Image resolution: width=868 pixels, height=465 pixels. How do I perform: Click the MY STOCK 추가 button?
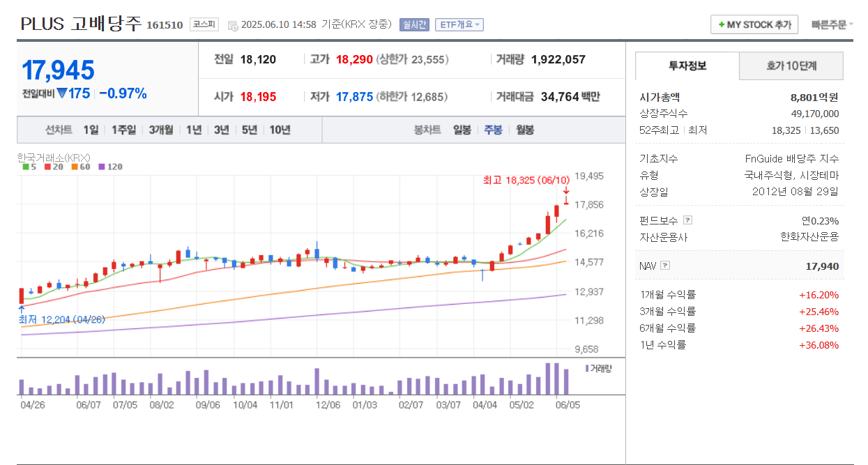coord(754,23)
